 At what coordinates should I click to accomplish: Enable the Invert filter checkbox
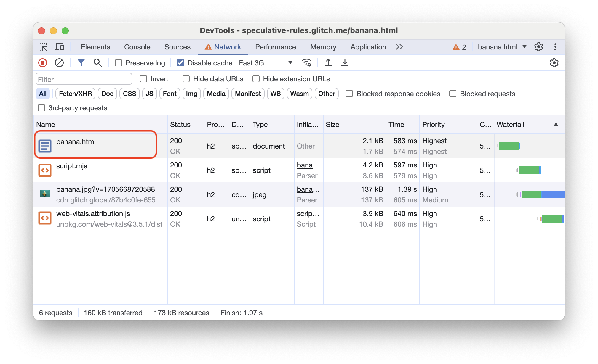coord(143,79)
